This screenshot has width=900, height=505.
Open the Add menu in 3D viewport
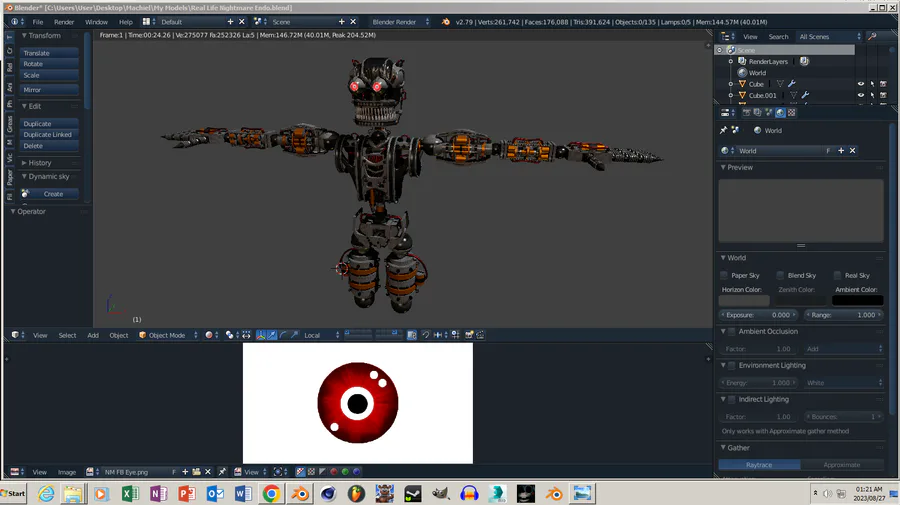click(x=93, y=335)
